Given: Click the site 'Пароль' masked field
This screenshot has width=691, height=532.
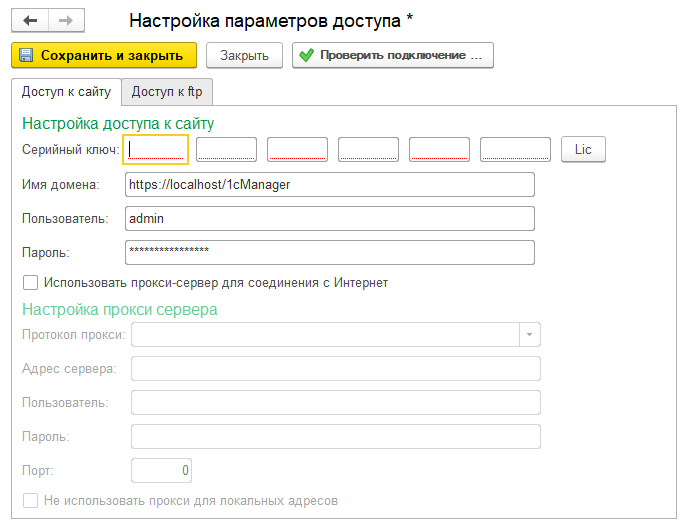Looking at the screenshot, I should pyautogui.click(x=330, y=253).
